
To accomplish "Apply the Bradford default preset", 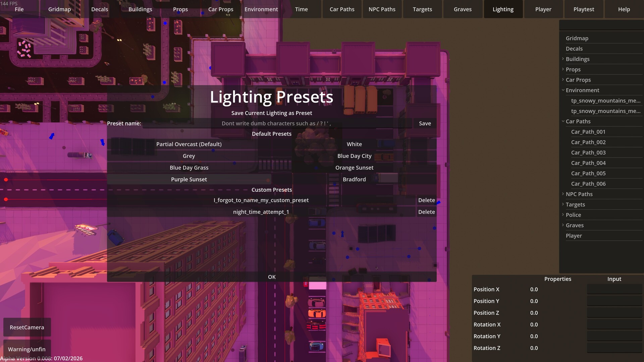I will 354,179.
